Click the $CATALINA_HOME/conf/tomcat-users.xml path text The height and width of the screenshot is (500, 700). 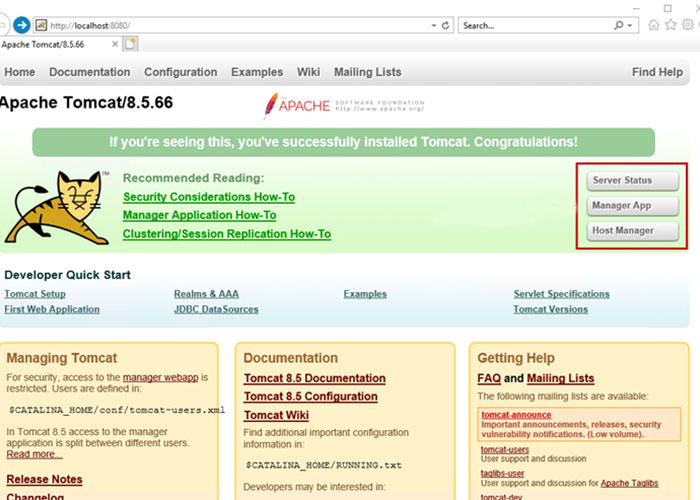[117, 410]
